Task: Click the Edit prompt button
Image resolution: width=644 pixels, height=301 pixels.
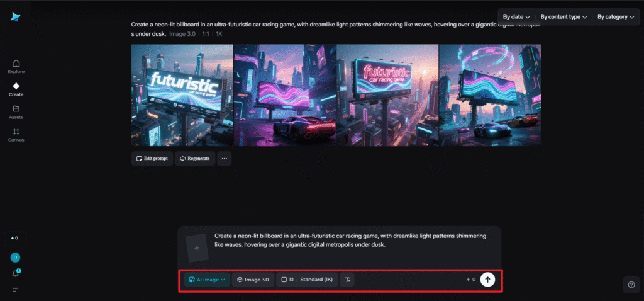Action: (x=151, y=158)
